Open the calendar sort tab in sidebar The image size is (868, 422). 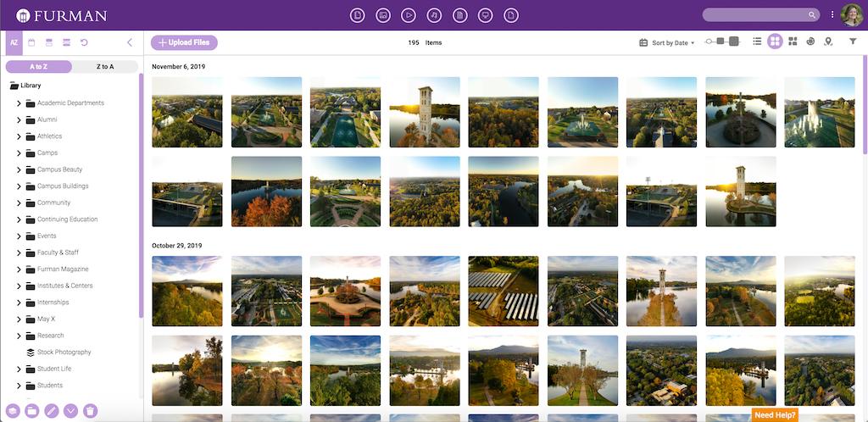coord(31,42)
